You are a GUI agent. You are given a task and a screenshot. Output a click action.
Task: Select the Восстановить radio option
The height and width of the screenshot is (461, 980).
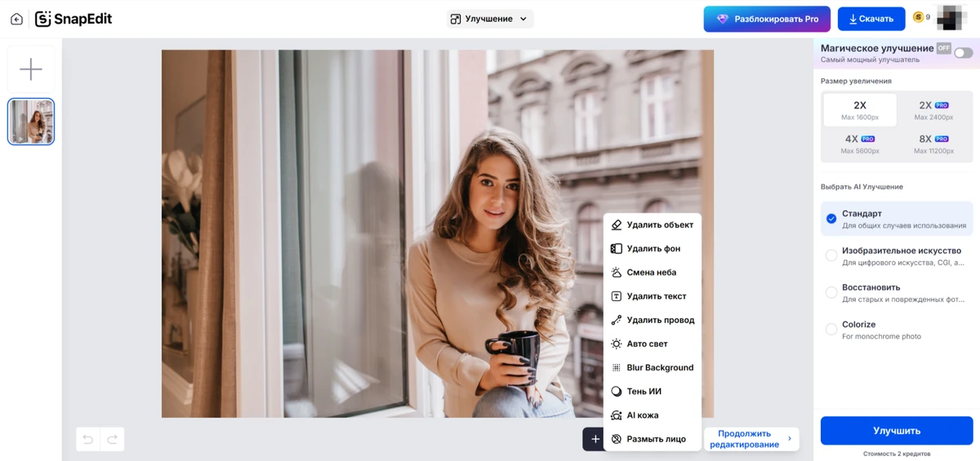pyautogui.click(x=831, y=292)
